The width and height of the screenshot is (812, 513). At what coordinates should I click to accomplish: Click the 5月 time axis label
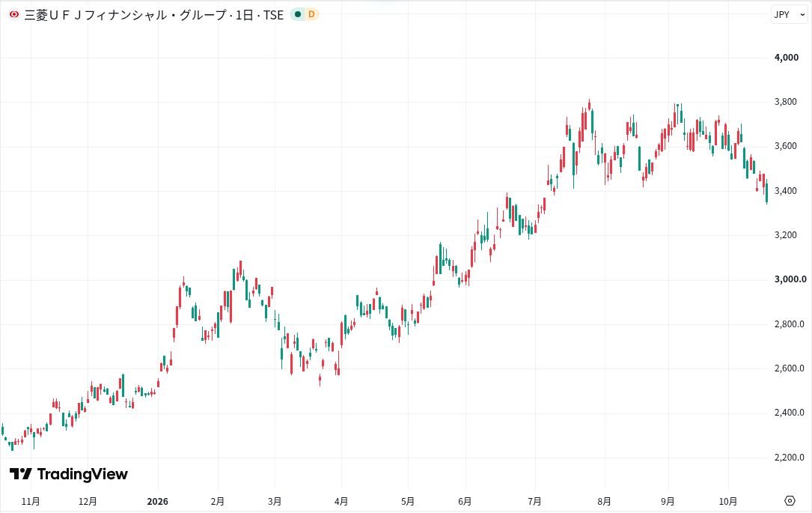coord(408,501)
